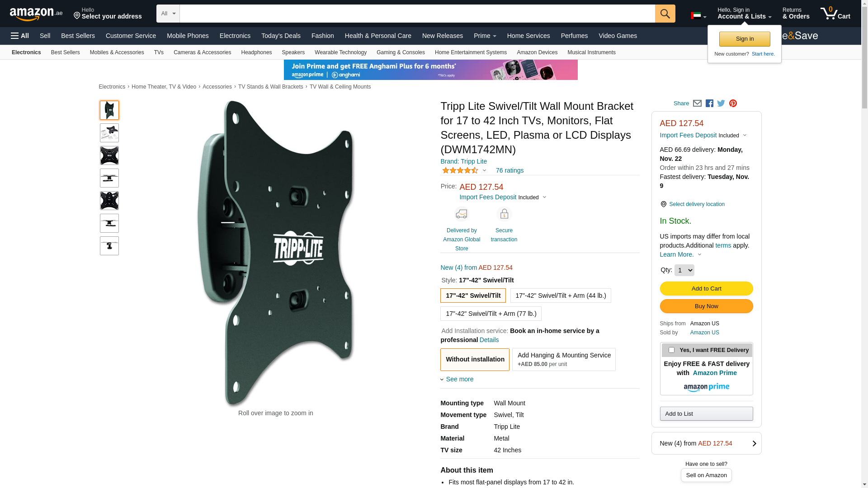Share product on Facebook
The width and height of the screenshot is (868, 488).
[709, 103]
